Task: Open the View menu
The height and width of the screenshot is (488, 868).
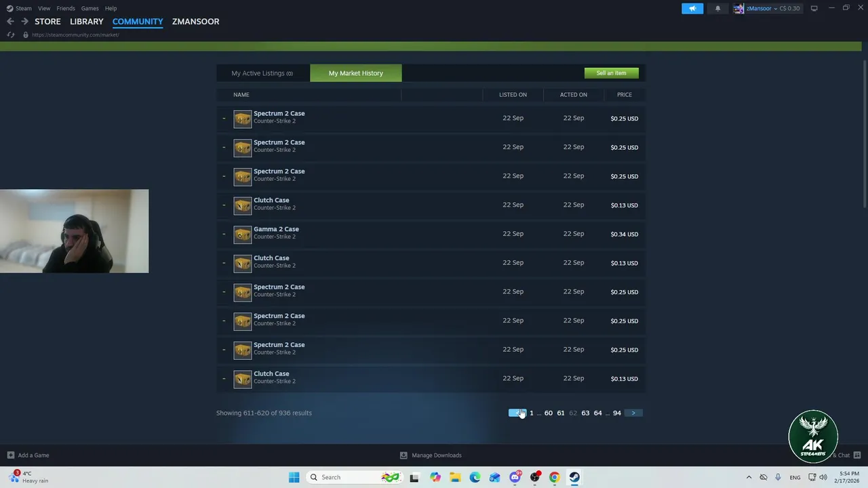Action: point(44,8)
